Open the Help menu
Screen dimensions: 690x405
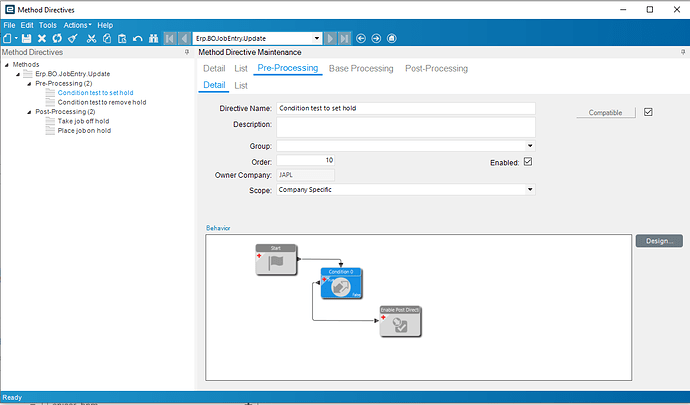(x=105, y=25)
